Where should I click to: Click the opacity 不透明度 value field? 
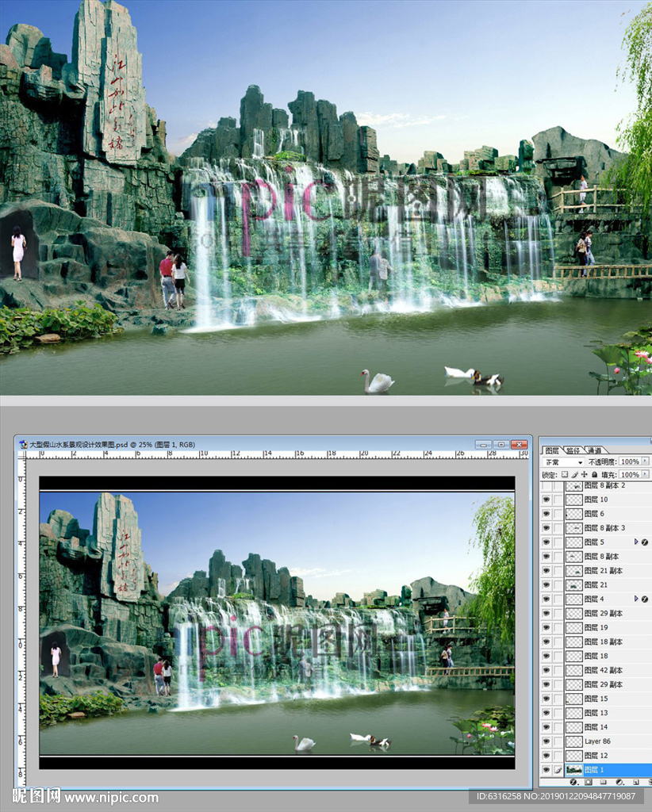point(630,462)
